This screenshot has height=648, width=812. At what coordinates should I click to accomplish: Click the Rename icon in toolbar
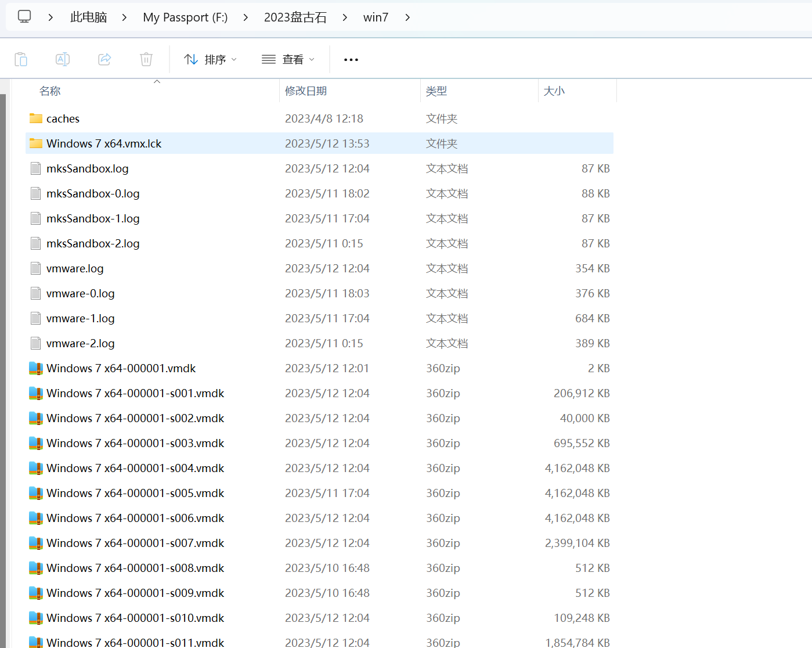[x=63, y=59]
